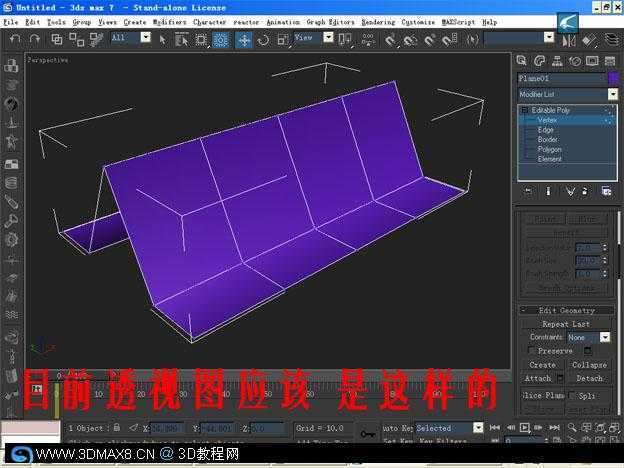Click the Undo arrow in the toolbar
Viewport: 624px width, 468px height.
point(15,39)
